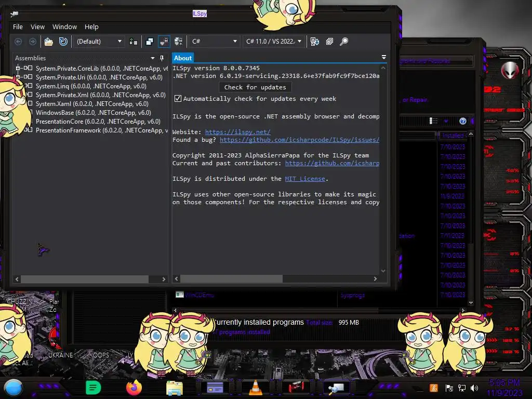Select System.Private.CoreLib assembly
Viewport: 532px width, 399px height.
(102, 69)
